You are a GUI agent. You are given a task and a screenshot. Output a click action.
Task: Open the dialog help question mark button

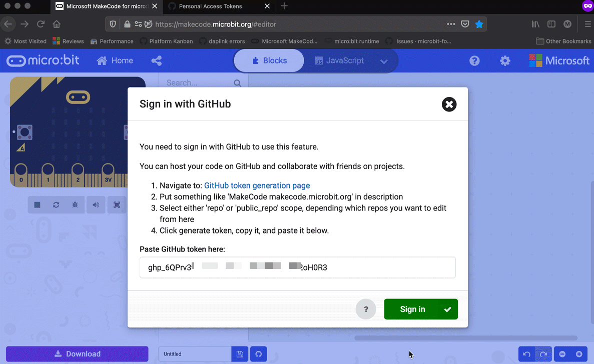366,309
